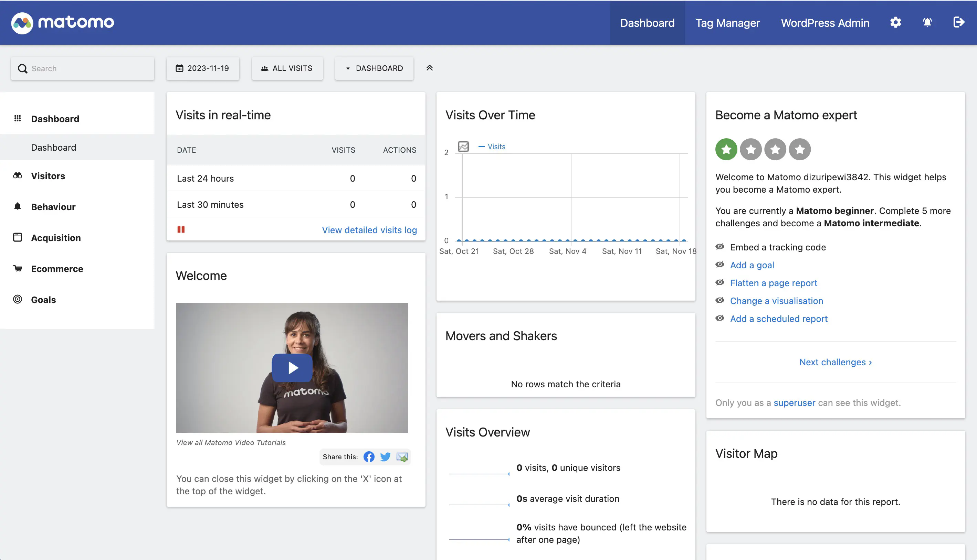Expand the ALL VISITS segment selector
Screen dimensions: 977x560
point(287,68)
